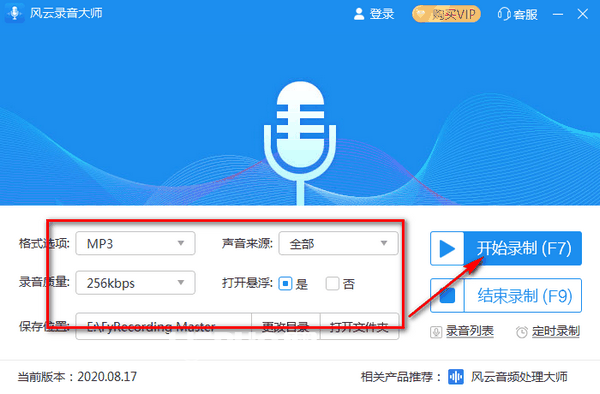Click the large microphone graphic
This screenshot has width=600, height=394.
tap(300, 142)
